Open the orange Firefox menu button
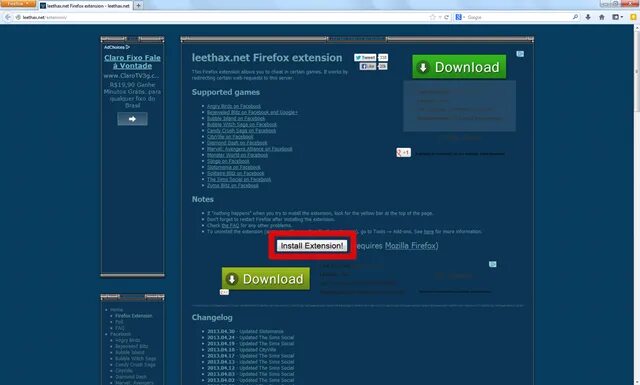Viewport: 640px width, 385px height. click(18, 4)
